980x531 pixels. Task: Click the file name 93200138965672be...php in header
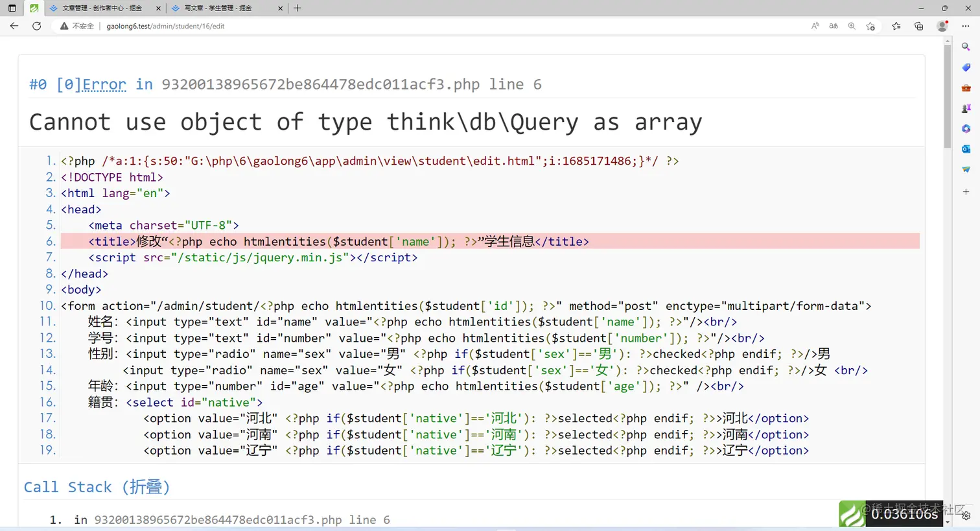click(x=321, y=85)
